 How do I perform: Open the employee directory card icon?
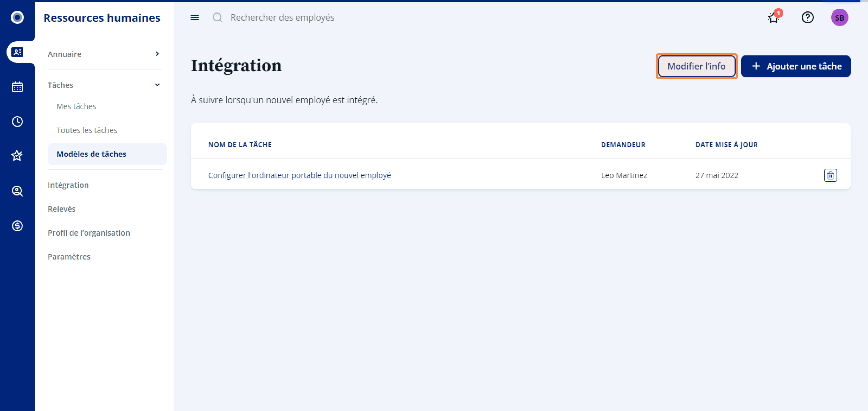pos(17,52)
